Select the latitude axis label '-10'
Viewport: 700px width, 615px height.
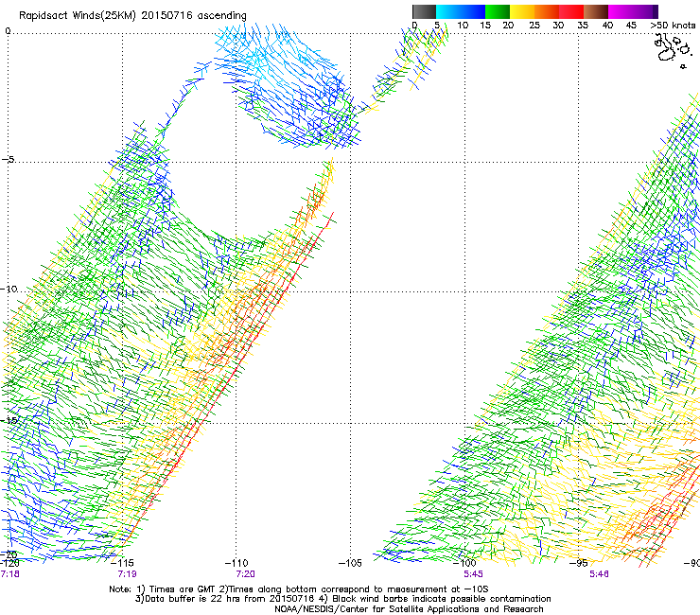9,289
